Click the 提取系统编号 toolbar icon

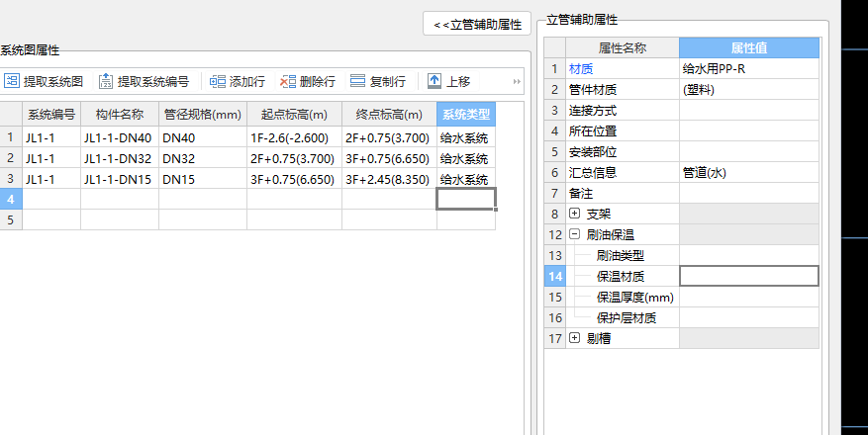[106, 81]
